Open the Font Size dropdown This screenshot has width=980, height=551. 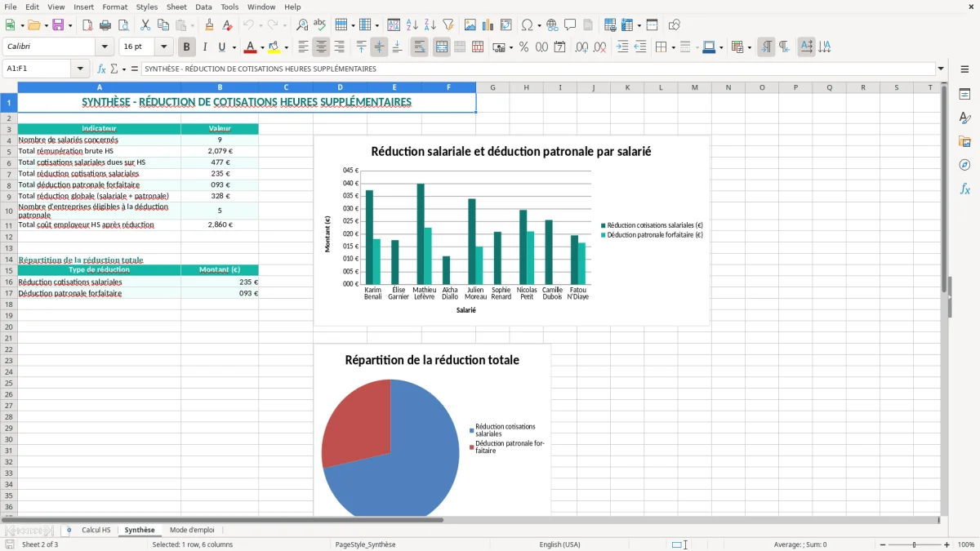pyautogui.click(x=163, y=47)
